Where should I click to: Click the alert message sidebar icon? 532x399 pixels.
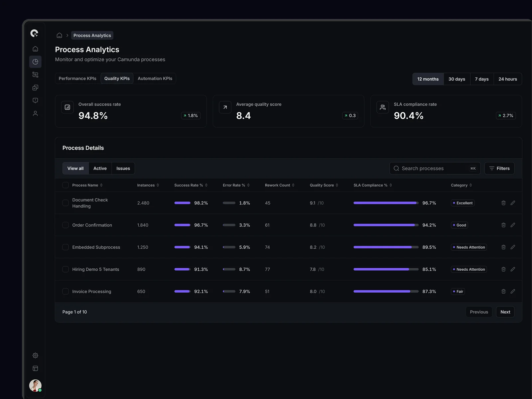pyautogui.click(x=35, y=100)
